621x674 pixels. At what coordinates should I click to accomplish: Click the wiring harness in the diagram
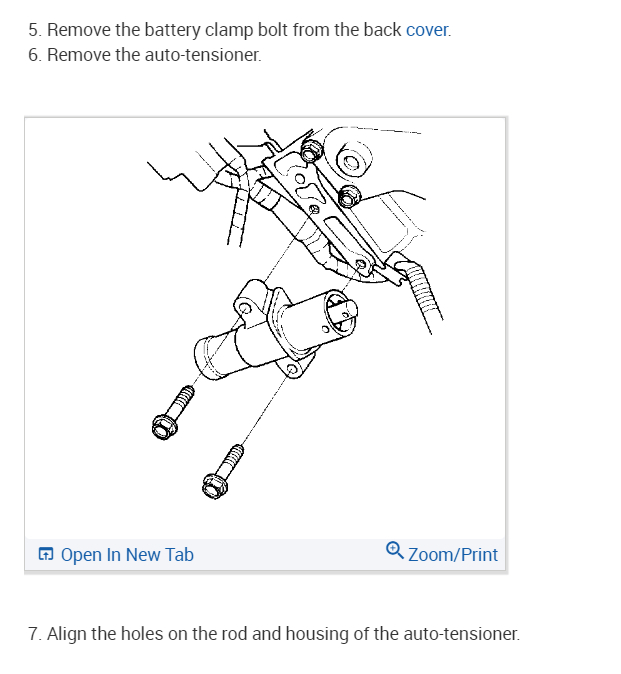click(241, 202)
